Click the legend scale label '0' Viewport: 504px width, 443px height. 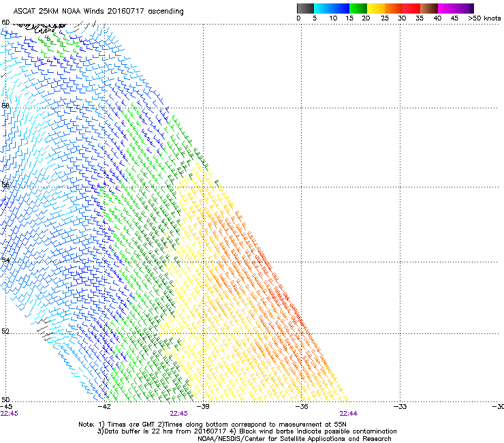298,18
